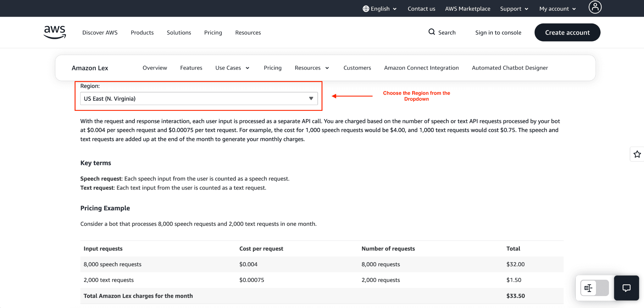
Task: Go to the Amazon Lex Pricing tab
Action: [273, 68]
